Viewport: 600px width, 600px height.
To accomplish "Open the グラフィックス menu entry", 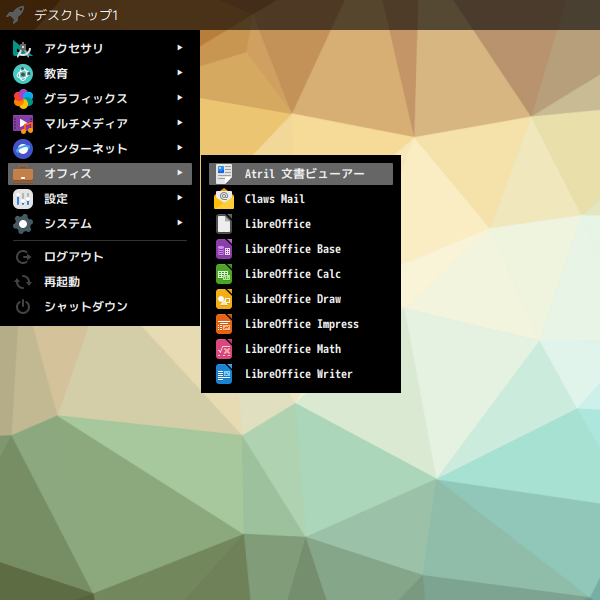I will click(100, 99).
